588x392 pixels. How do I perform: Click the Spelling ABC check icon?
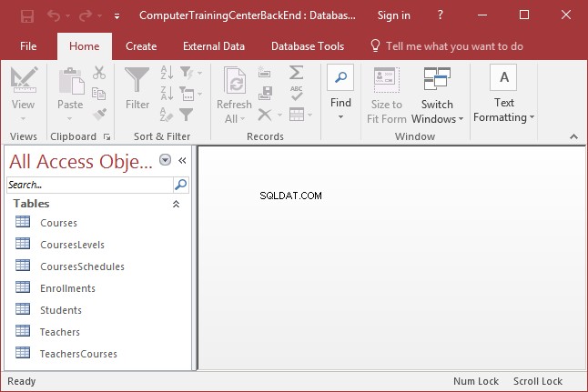(x=296, y=94)
